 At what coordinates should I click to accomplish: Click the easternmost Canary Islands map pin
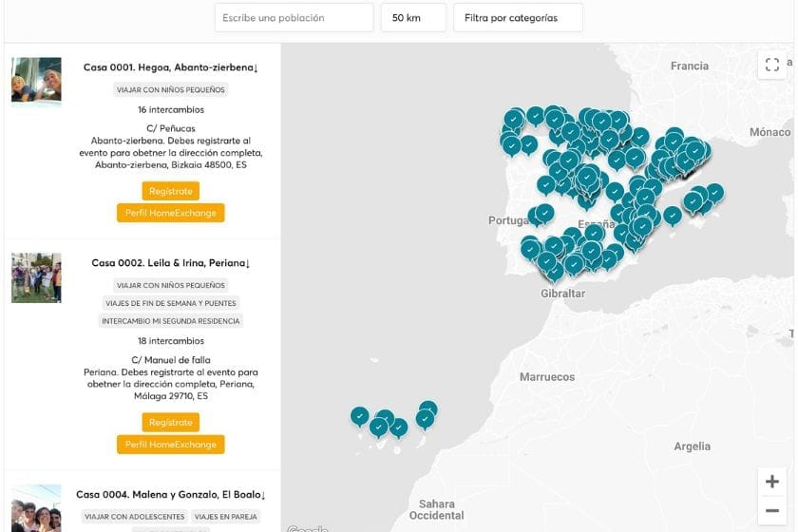[428, 409]
